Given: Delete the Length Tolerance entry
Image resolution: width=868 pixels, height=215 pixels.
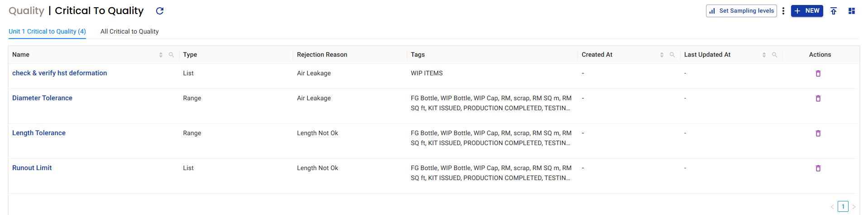Looking at the screenshot, I should click(x=818, y=133).
